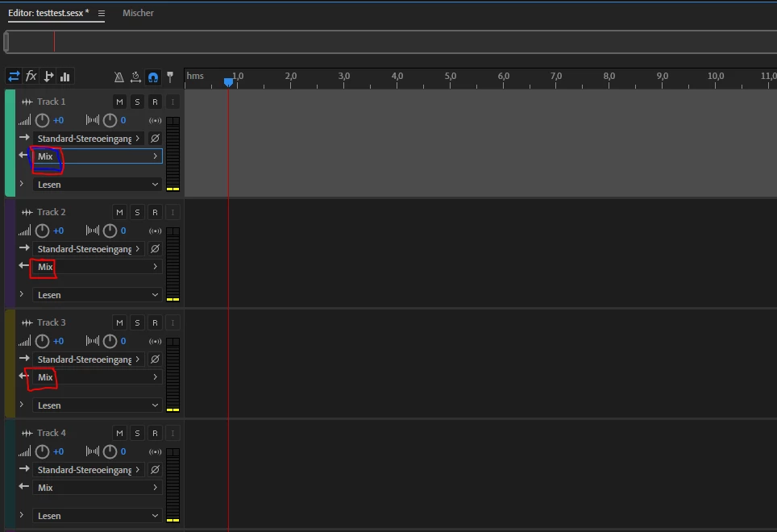The height and width of the screenshot is (532, 777).
Task: Open Track 3 Mix output dropdown
Action: pos(98,377)
